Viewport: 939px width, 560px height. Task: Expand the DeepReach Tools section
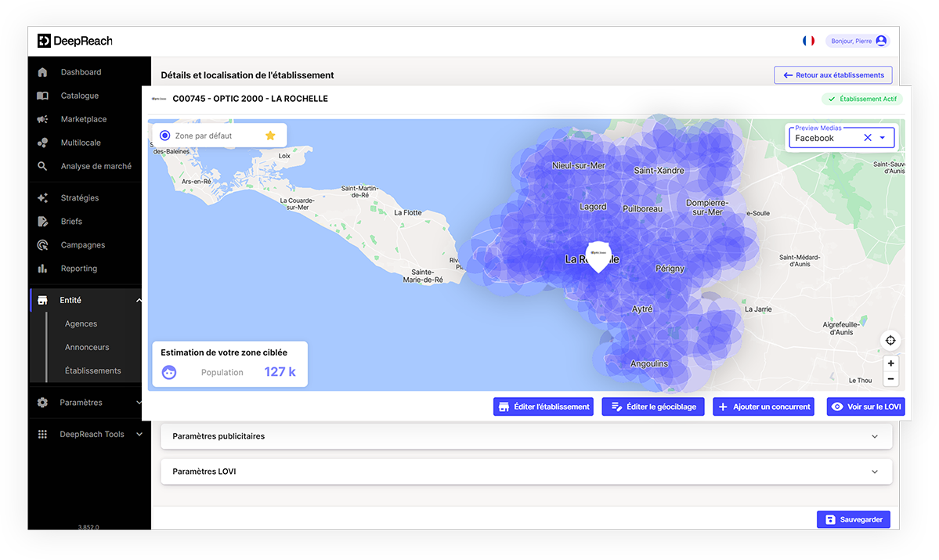pos(139,434)
